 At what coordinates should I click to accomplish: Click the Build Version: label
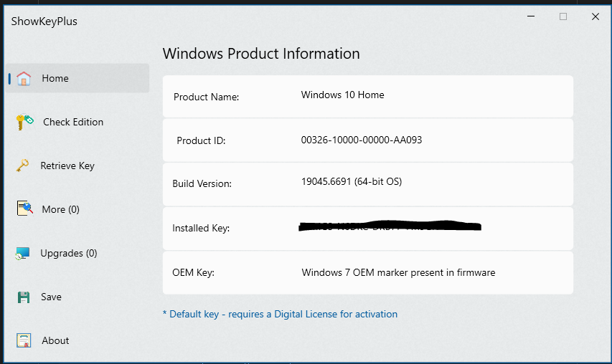(202, 183)
